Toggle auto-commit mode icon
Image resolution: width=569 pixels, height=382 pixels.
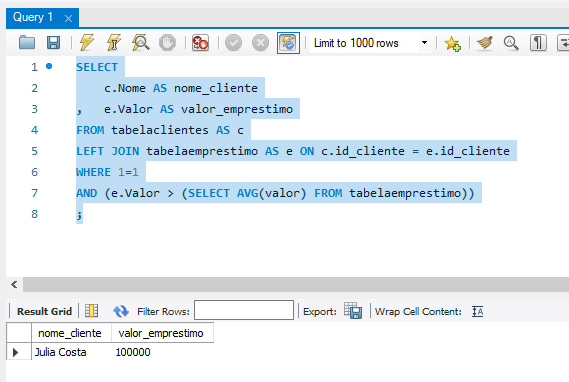click(x=288, y=43)
